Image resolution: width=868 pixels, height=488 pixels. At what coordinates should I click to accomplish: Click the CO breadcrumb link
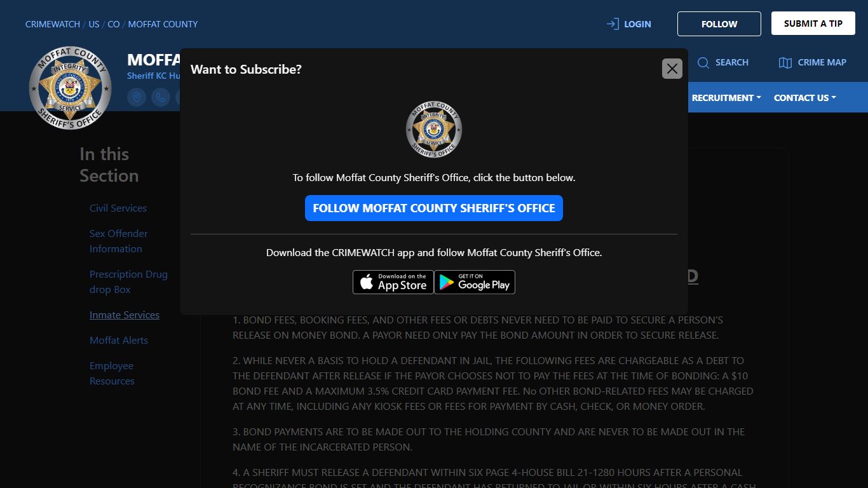(x=114, y=24)
